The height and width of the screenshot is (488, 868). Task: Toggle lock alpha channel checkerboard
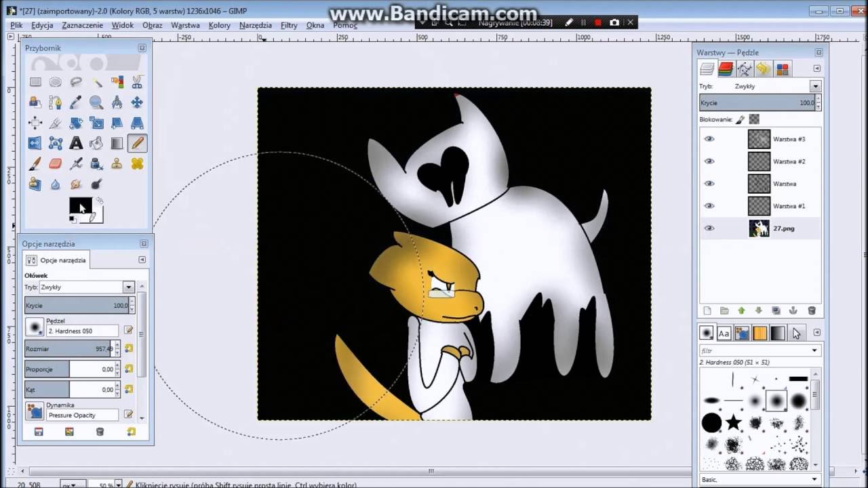pyautogui.click(x=754, y=119)
